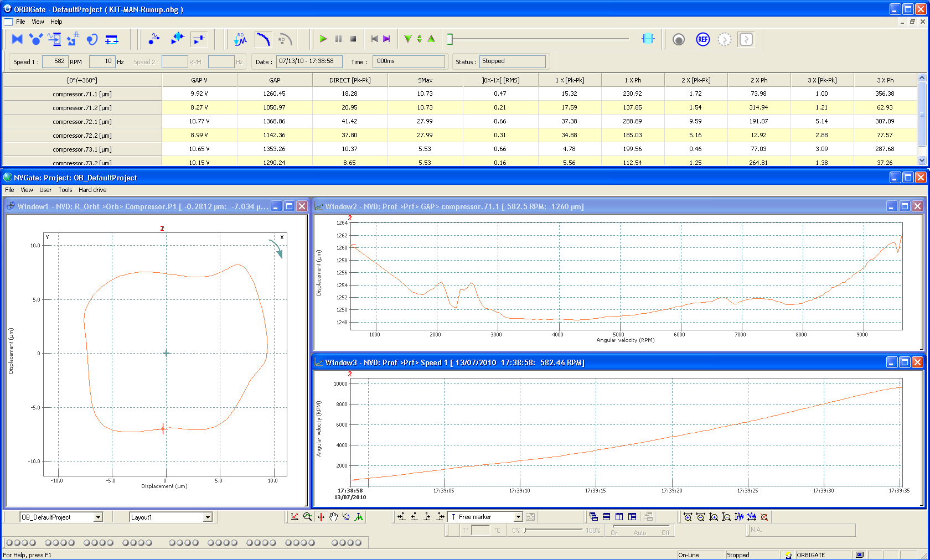
Task: Click the gray record circle button
Action: pyautogui.click(x=679, y=39)
